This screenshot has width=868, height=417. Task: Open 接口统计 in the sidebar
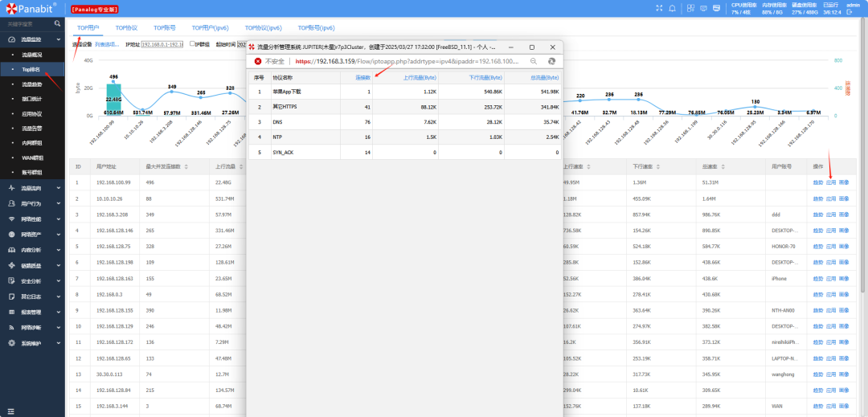click(32, 99)
